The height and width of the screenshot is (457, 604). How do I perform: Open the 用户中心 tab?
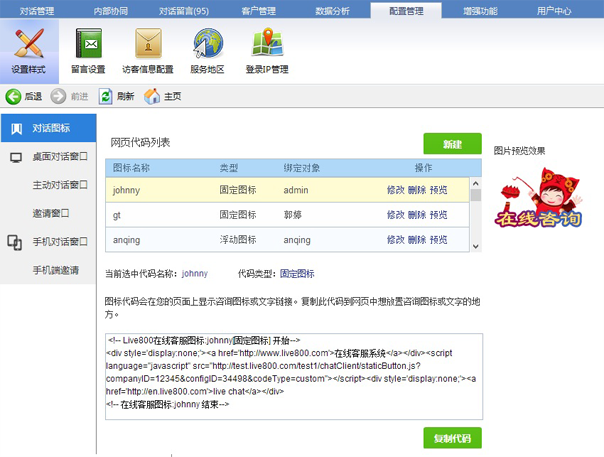point(553,11)
